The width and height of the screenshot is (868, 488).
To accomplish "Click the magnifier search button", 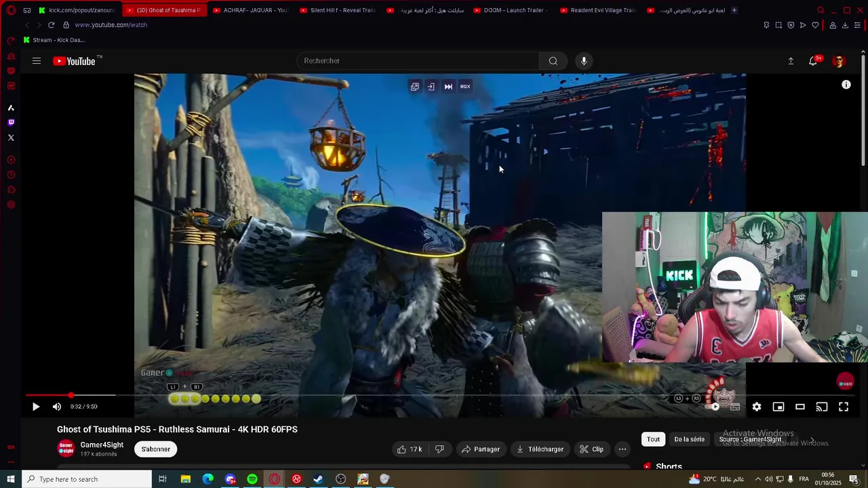I will [x=553, y=61].
